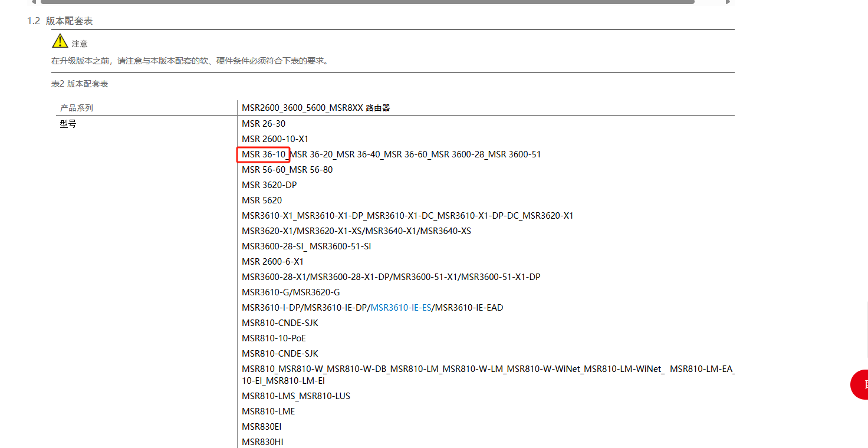The height and width of the screenshot is (448, 868).
Task: Click the "MSR810-LMS_MSR810-LUS" entry
Action: coord(296,396)
